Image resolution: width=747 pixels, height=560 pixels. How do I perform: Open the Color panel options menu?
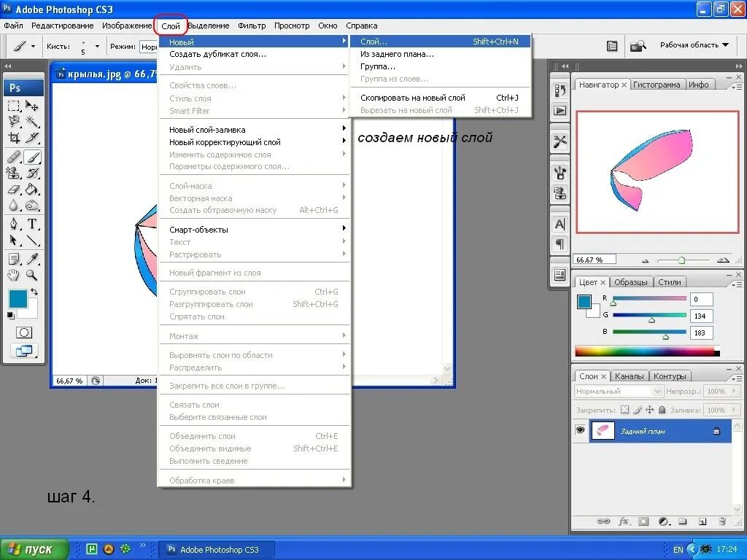tap(737, 284)
